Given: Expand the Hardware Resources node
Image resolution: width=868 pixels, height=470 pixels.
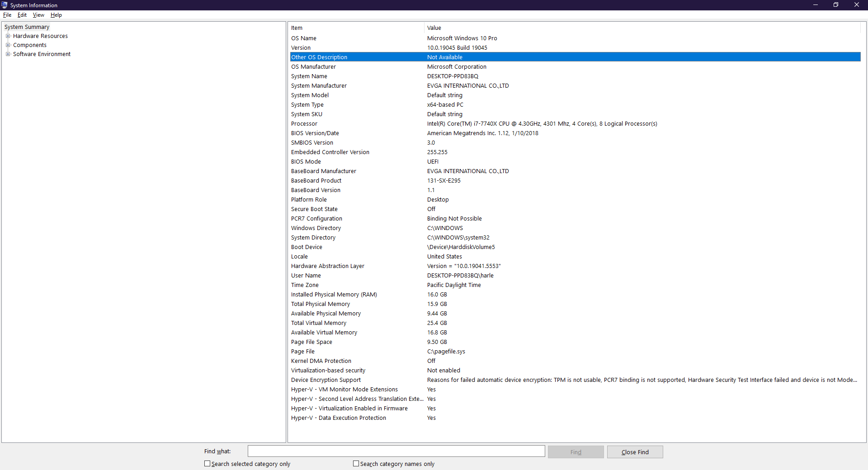Looking at the screenshot, I should [x=8, y=36].
